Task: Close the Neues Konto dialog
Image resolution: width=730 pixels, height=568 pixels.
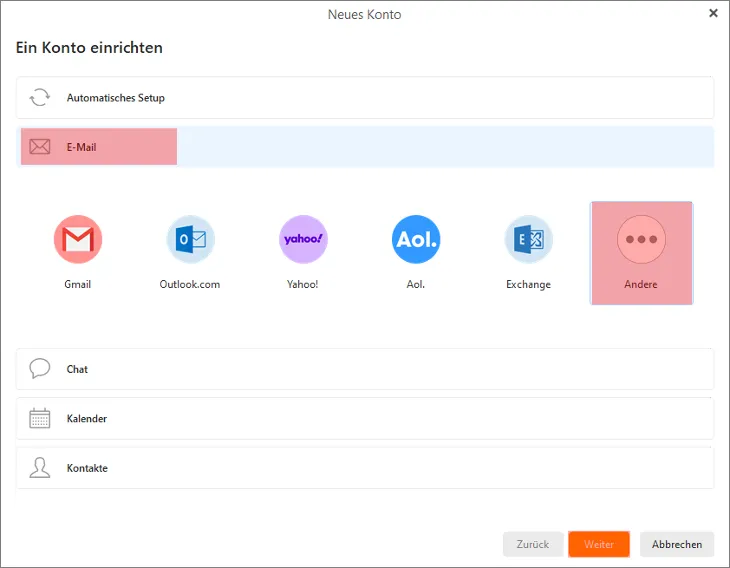Action: click(x=713, y=14)
